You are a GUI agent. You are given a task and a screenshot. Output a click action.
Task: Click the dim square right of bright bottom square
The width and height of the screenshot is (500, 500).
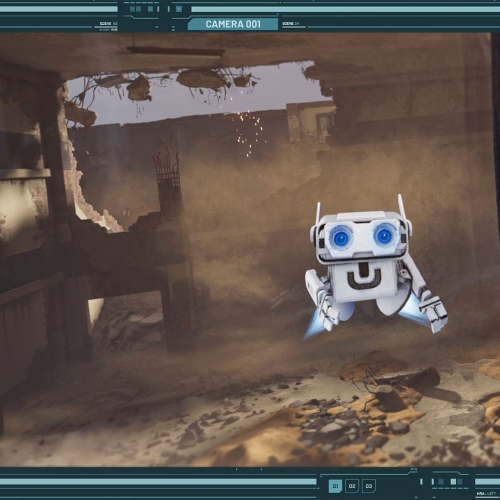pos(460,482)
